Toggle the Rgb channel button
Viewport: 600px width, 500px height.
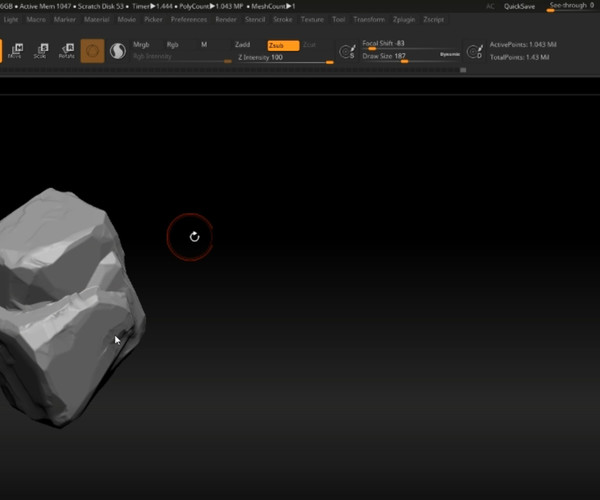pos(173,45)
